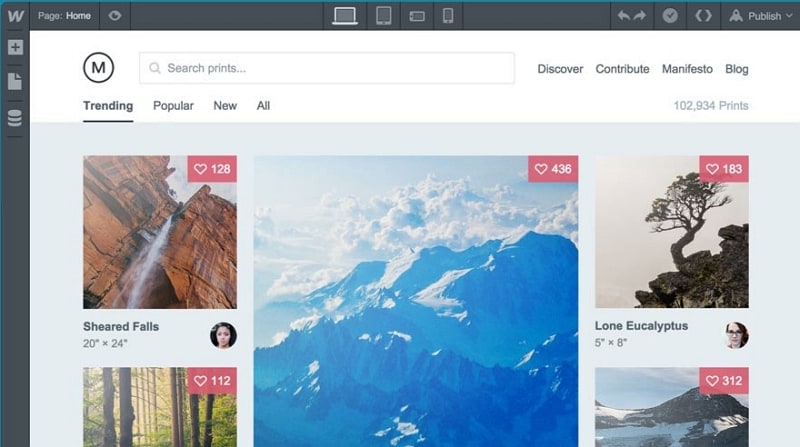
Task: Click the search magnifier icon
Action: 155,68
